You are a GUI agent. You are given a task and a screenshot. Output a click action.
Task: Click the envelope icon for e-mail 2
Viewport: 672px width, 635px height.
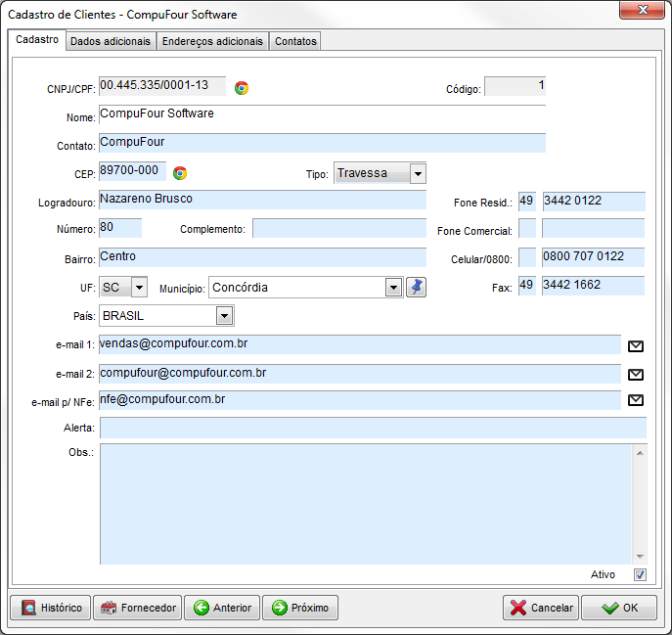[x=636, y=374]
